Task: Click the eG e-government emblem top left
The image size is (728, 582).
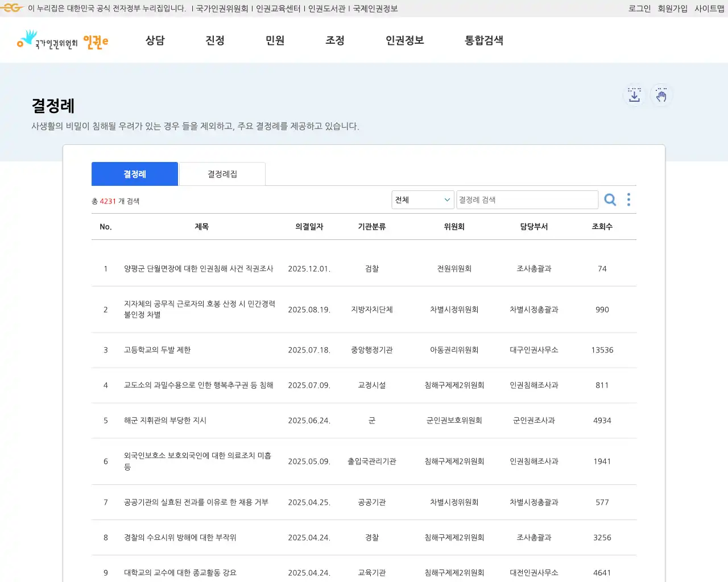Action: tap(10, 8)
